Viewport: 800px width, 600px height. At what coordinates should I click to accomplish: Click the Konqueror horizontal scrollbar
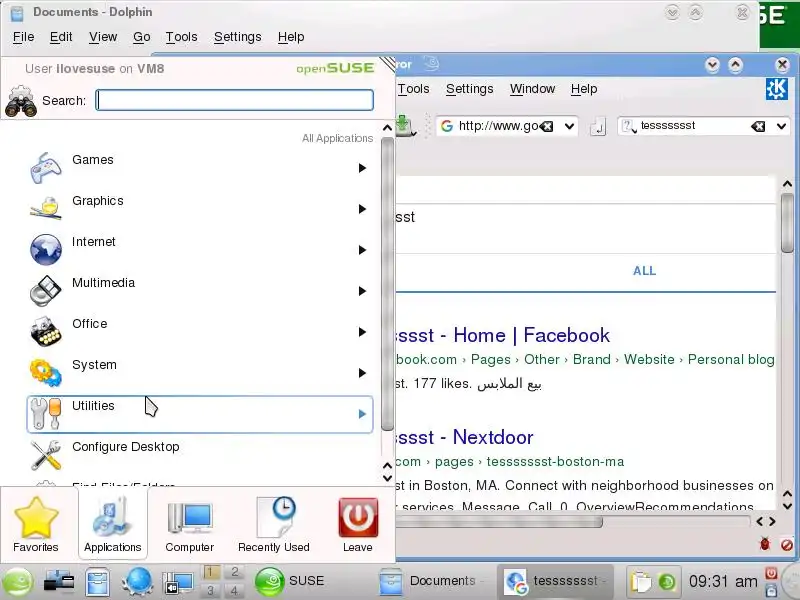(x=499, y=522)
